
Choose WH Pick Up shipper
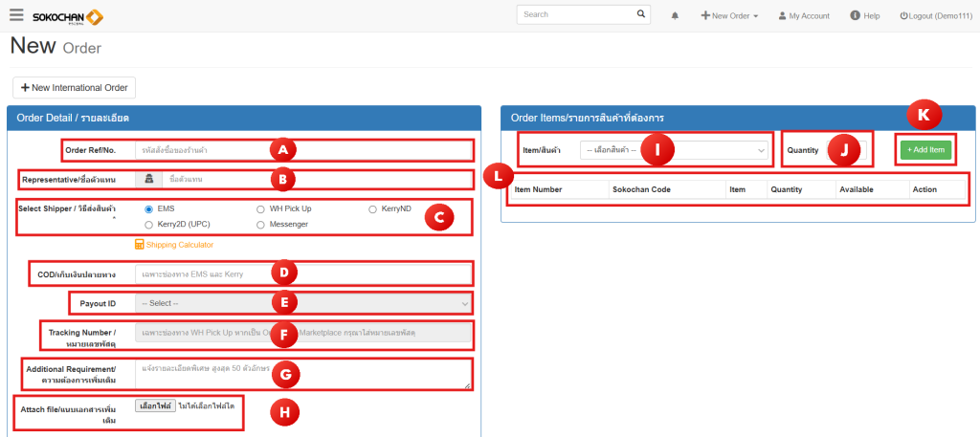(261, 208)
